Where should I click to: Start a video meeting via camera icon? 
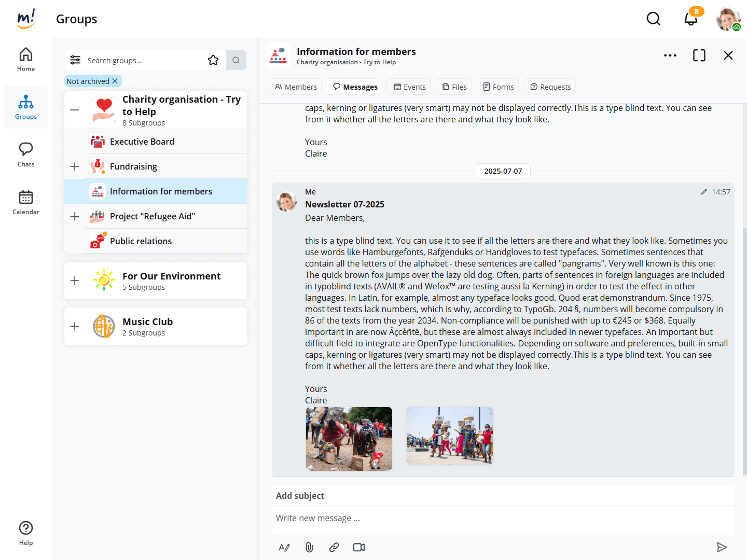click(x=359, y=547)
